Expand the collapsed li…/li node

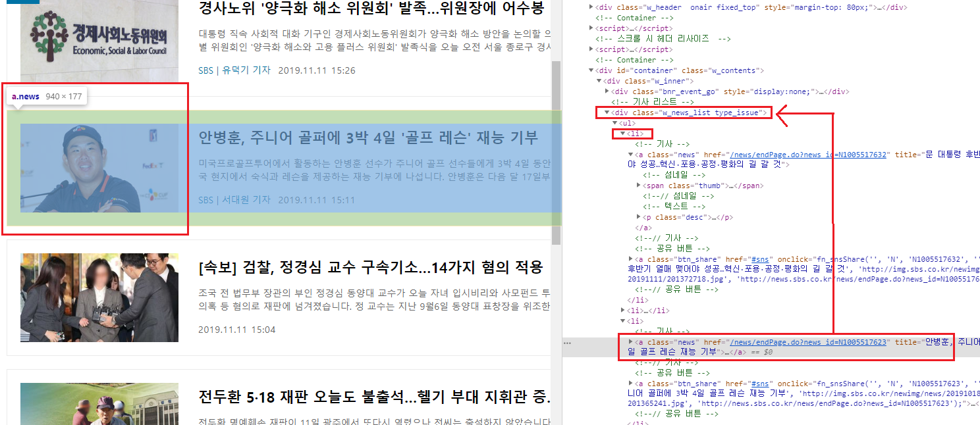click(623, 310)
